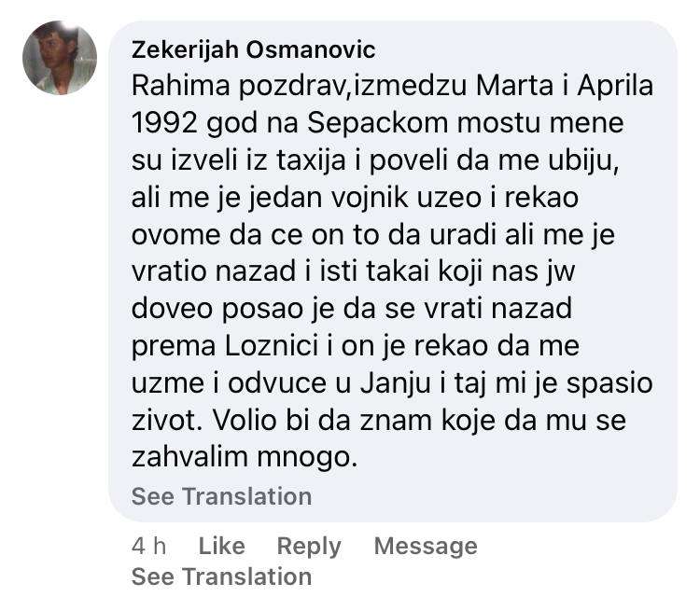Open Zekerijah Osmanovic's profile picture
Screen dimensions: 700x597
60,58
